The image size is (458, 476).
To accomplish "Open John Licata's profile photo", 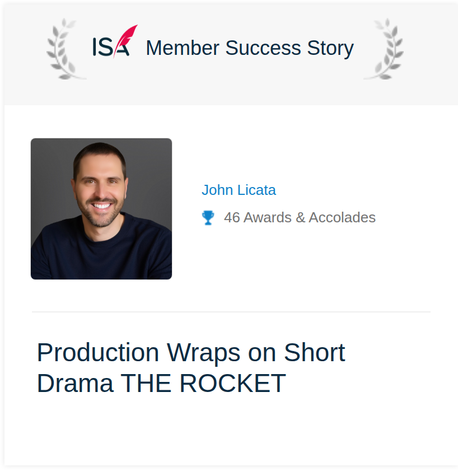I will (101, 209).
